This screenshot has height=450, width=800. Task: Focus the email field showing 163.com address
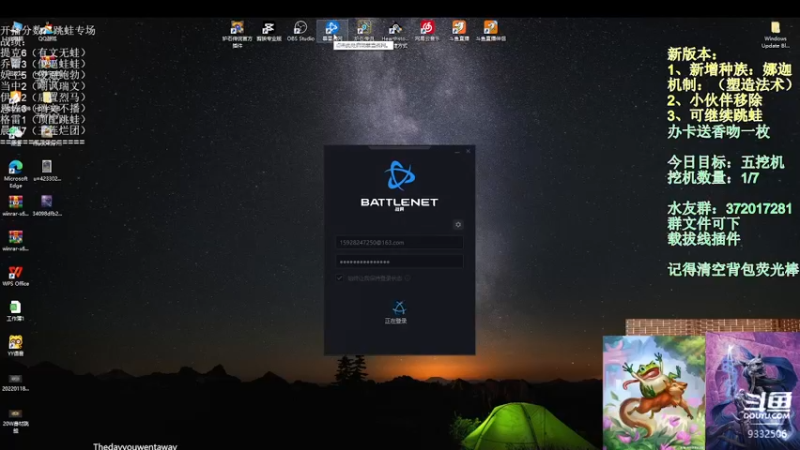pyautogui.click(x=399, y=242)
